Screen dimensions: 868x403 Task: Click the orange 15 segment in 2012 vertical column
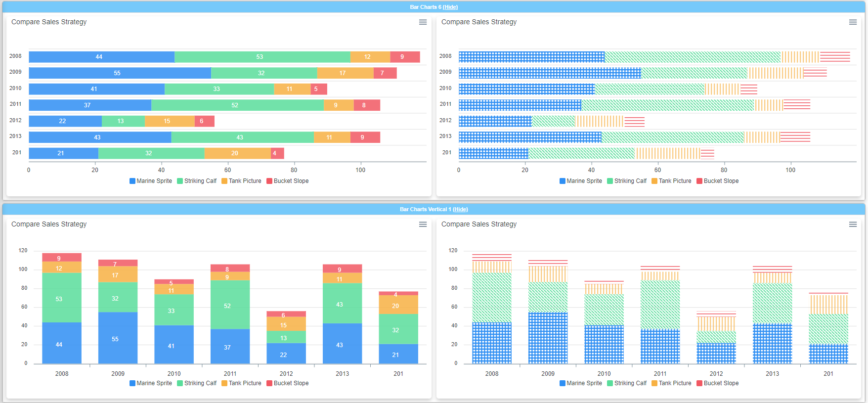click(x=286, y=324)
